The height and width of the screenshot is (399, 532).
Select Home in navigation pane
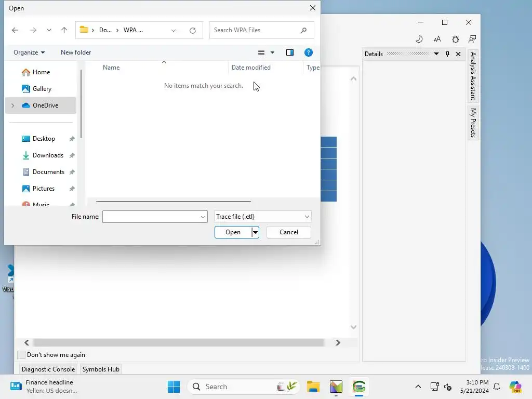tap(41, 72)
